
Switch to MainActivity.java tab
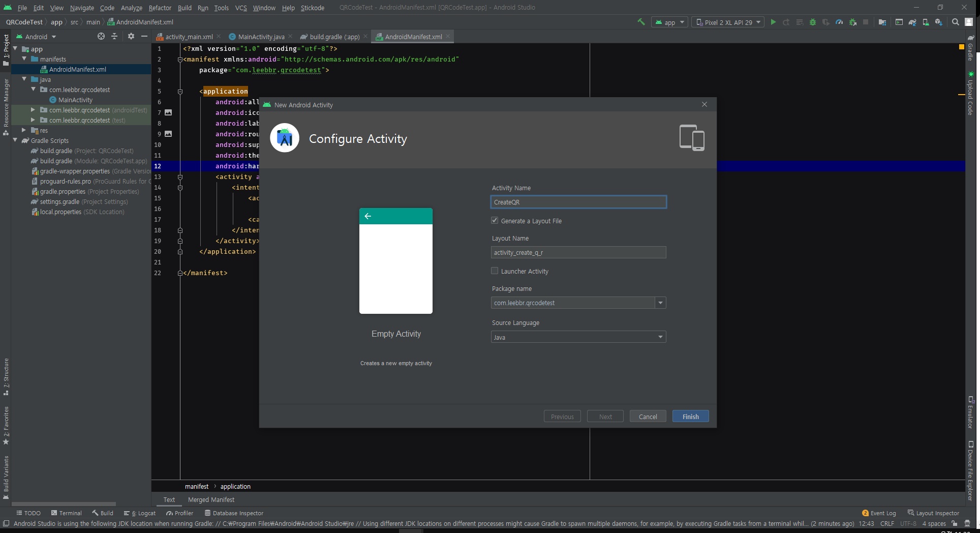261,37
